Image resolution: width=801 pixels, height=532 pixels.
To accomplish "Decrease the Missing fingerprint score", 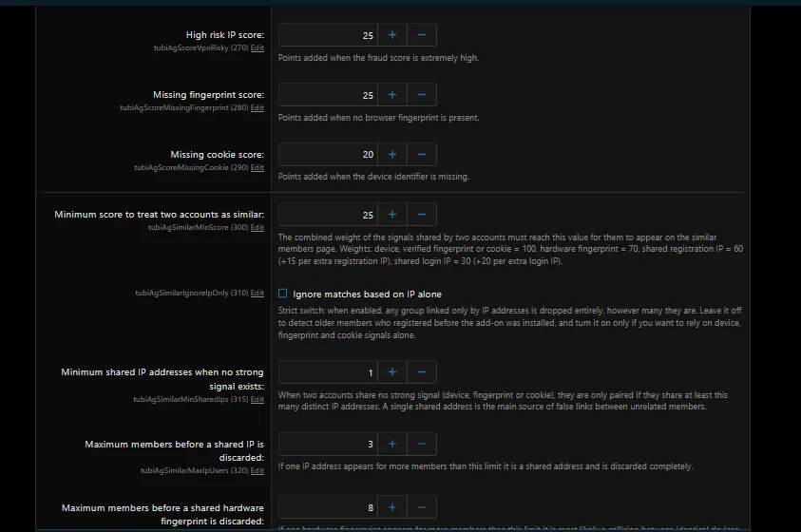I will pos(422,95).
